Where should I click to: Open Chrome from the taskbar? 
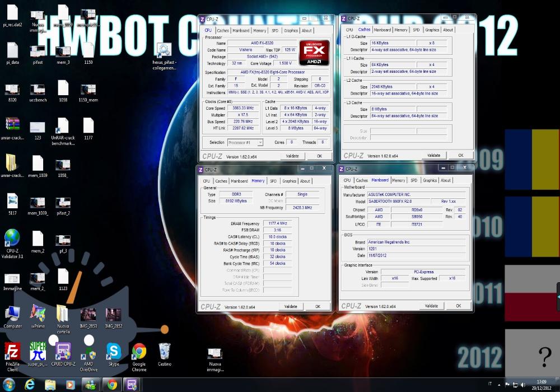click(x=112, y=385)
